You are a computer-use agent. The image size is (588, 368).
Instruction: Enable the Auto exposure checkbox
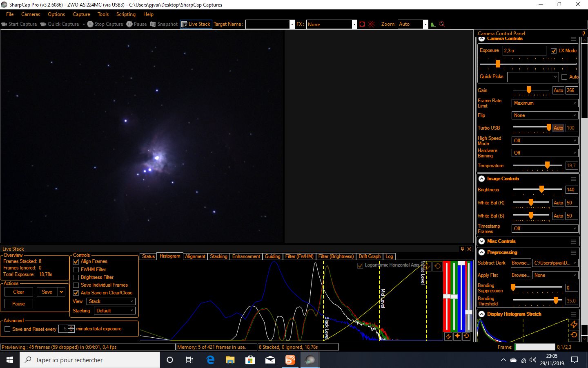coord(564,77)
